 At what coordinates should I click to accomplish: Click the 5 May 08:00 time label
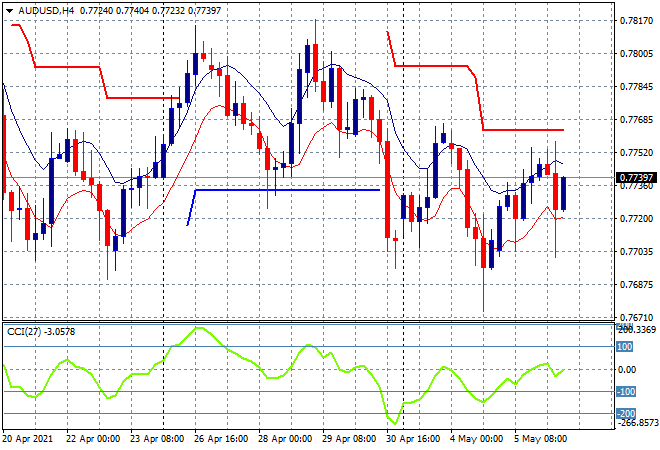(540, 439)
